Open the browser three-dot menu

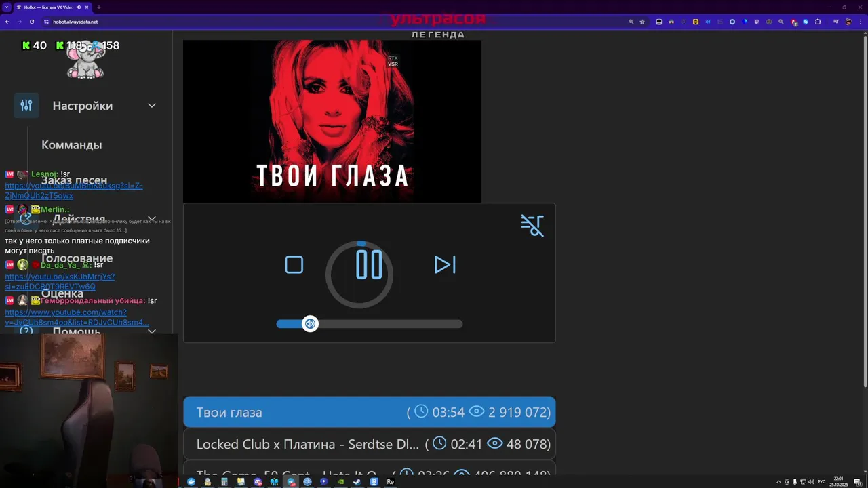point(860,22)
